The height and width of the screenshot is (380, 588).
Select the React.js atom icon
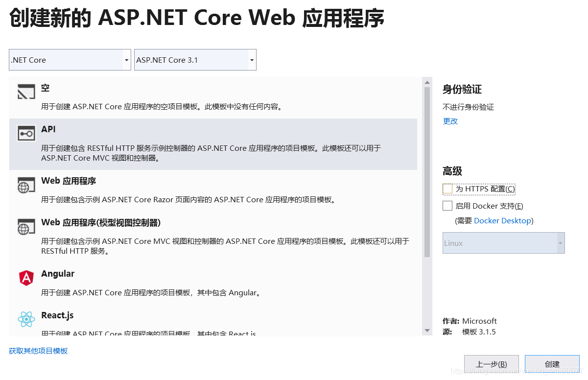(x=26, y=320)
